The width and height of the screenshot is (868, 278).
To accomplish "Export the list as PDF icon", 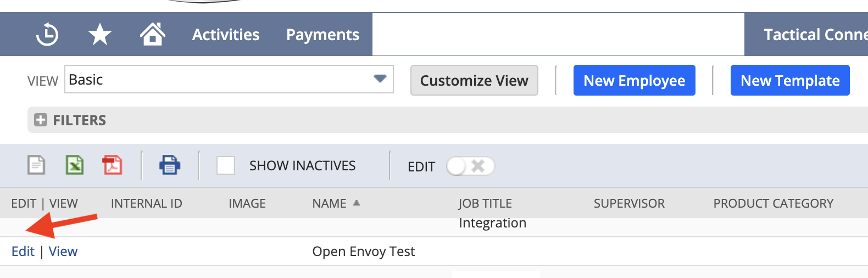I will point(113,165).
